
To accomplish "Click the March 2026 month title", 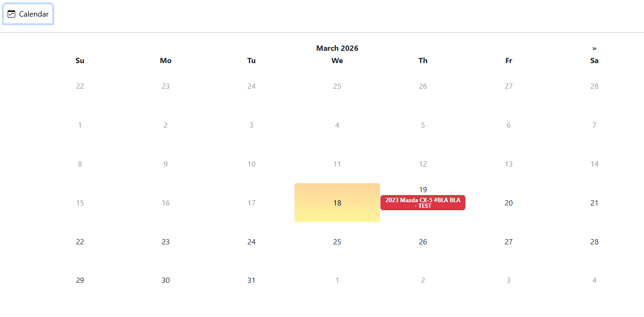I will (337, 48).
